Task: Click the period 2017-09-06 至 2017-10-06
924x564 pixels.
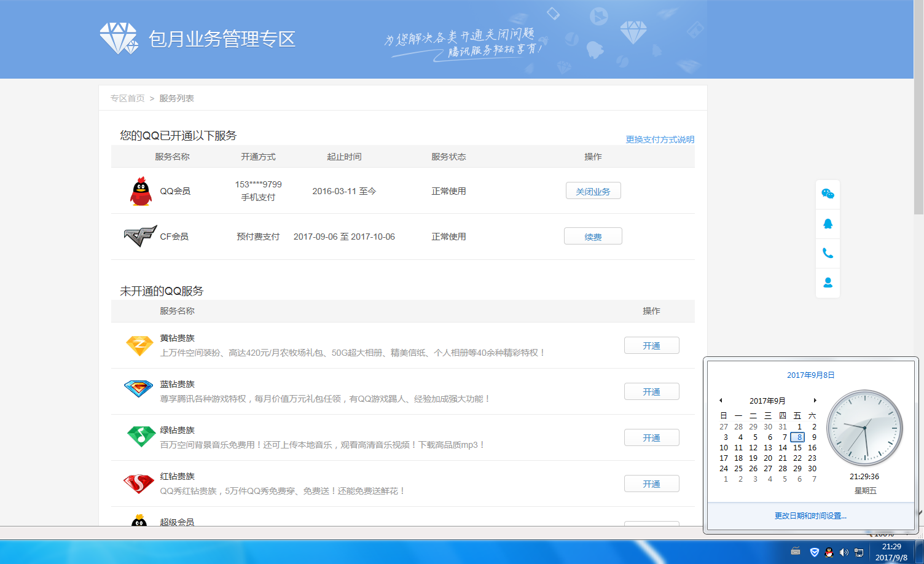Action: click(x=344, y=237)
